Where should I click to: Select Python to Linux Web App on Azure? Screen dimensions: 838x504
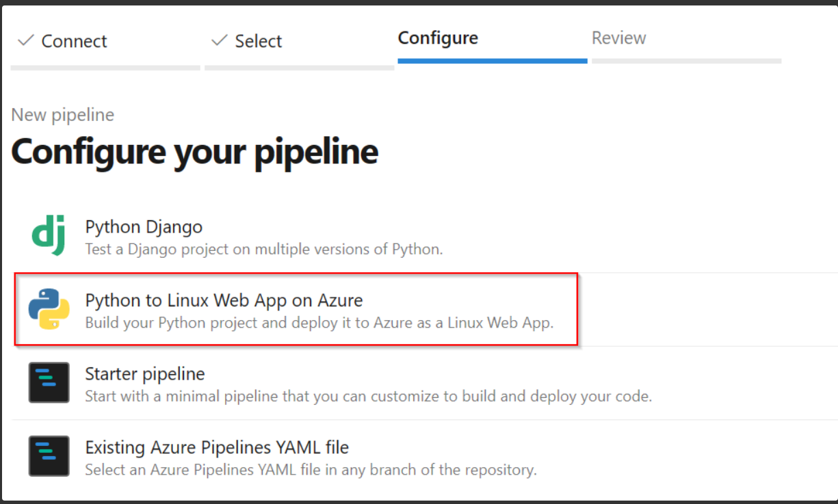[x=224, y=300]
